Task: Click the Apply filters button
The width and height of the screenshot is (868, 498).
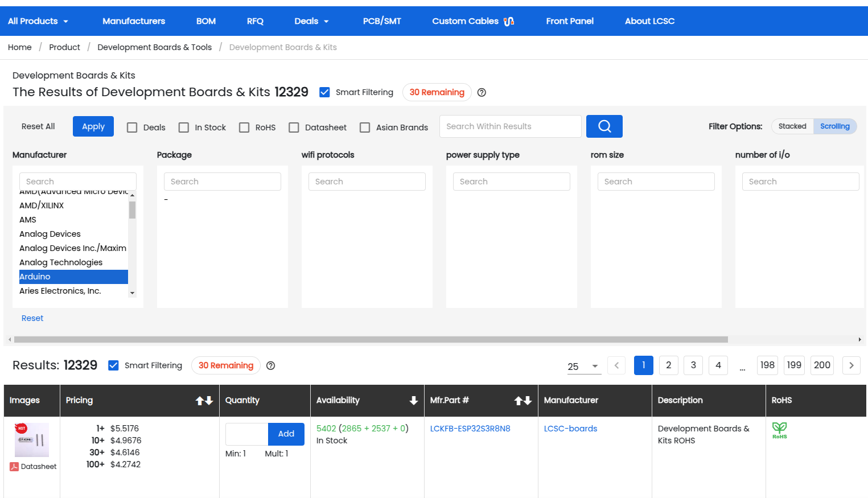Action: point(93,126)
